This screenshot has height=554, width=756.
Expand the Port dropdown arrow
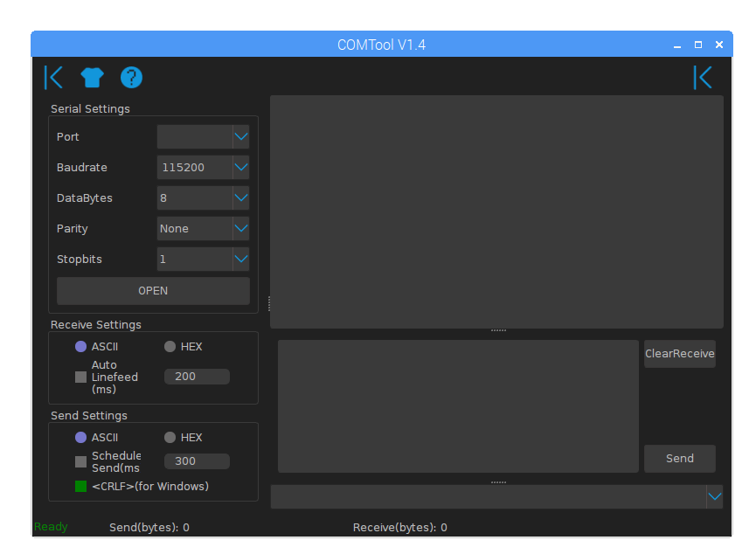(x=241, y=137)
